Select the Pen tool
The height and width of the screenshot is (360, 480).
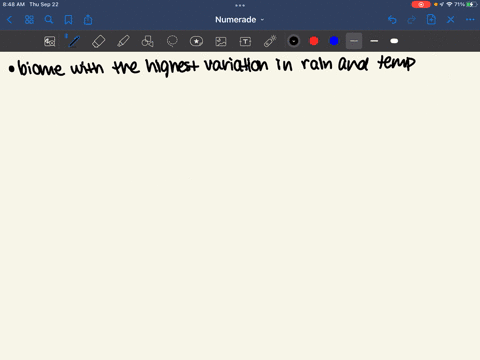pyautogui.click(x=74, y=41)
